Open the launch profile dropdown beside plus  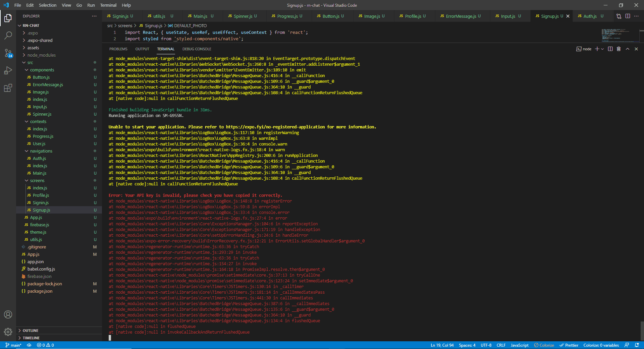pos(603,49)
